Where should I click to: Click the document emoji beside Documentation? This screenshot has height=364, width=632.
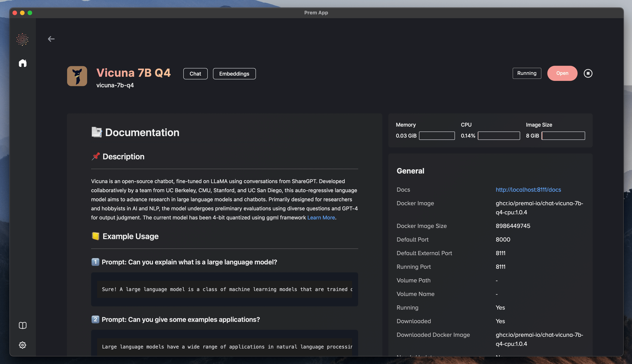[96, 132]
